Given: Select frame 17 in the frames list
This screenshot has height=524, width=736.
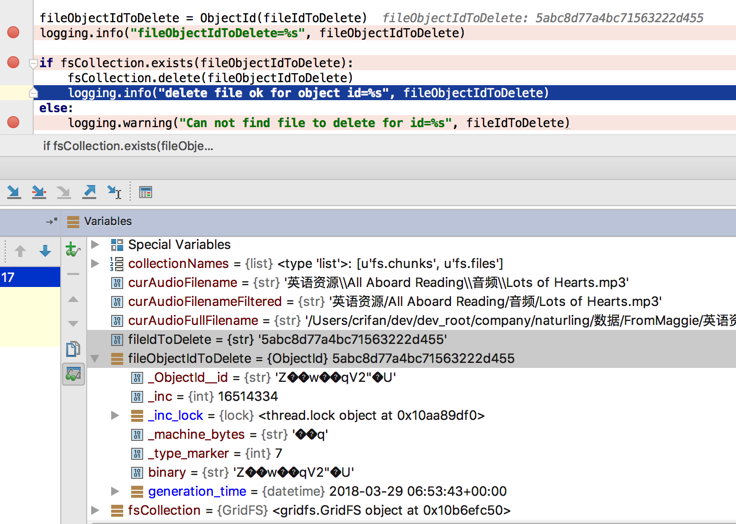Looking at the screenshot, I should [30, 277].
